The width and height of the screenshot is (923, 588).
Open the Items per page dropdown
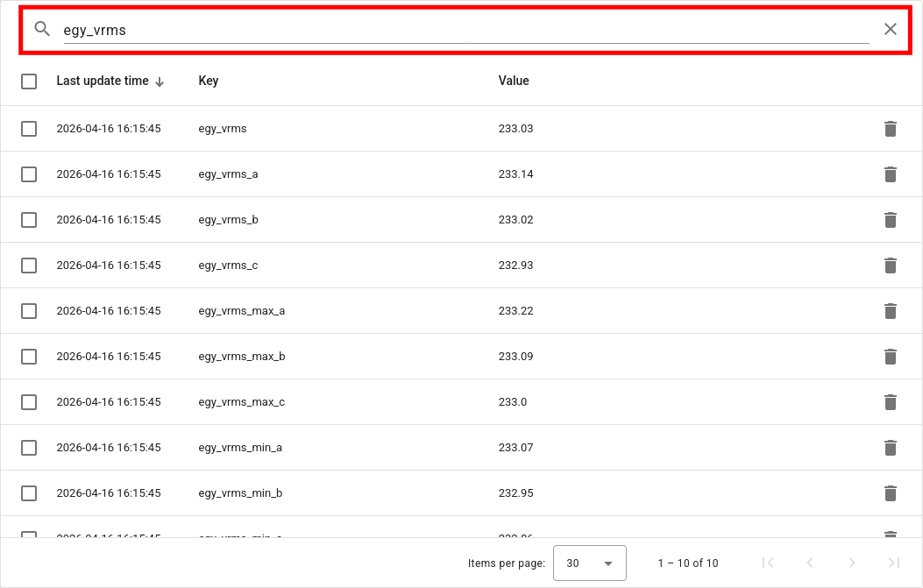589,563
